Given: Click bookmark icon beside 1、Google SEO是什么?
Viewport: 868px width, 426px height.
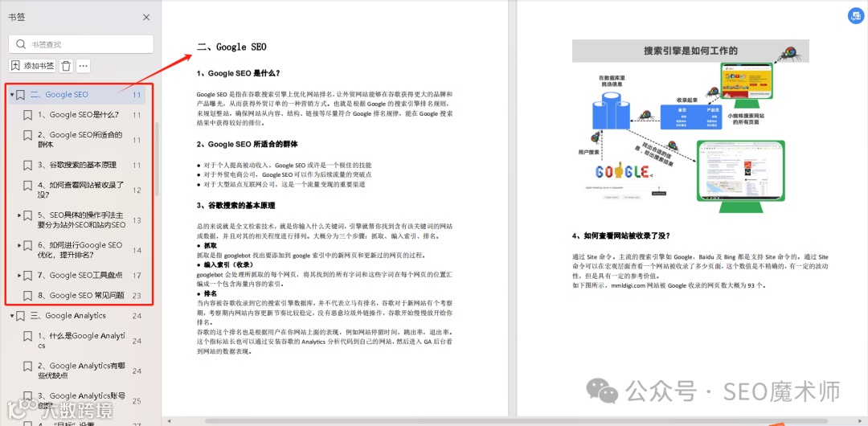Looking at the screenshot, I should 27,115.
